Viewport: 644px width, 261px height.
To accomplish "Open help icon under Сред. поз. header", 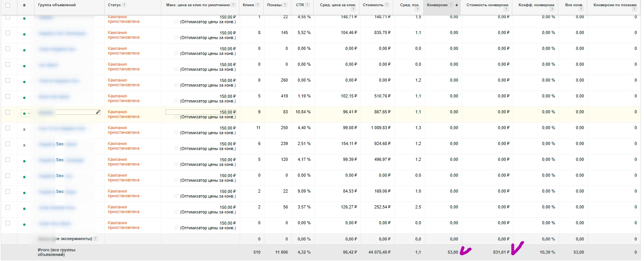I will click(x=417, y=9).
